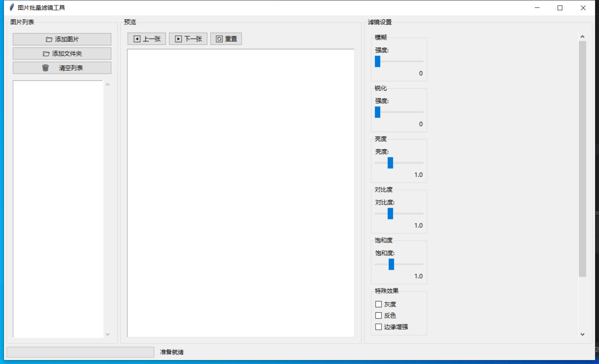Click the image preview canvas area
Image resolution: width=599 pixels, height=364 pixels.
pos(241,193)
